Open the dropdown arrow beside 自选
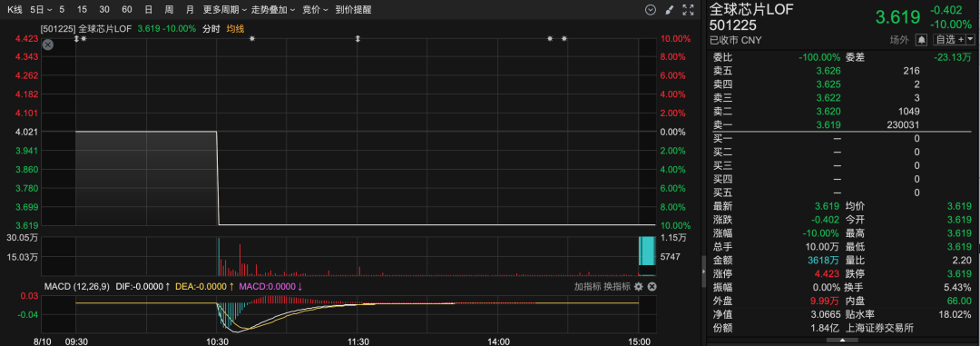 [x=970, y=39]
